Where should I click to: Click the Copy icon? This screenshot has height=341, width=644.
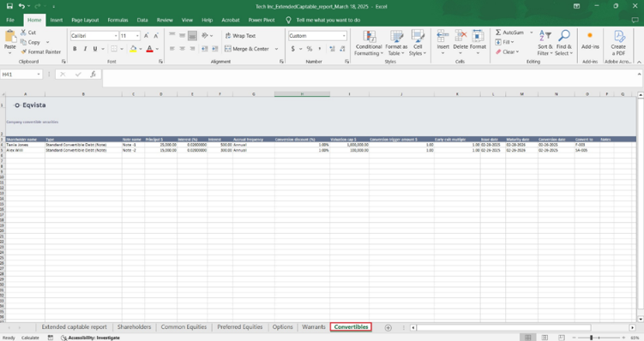click(23, 42)
